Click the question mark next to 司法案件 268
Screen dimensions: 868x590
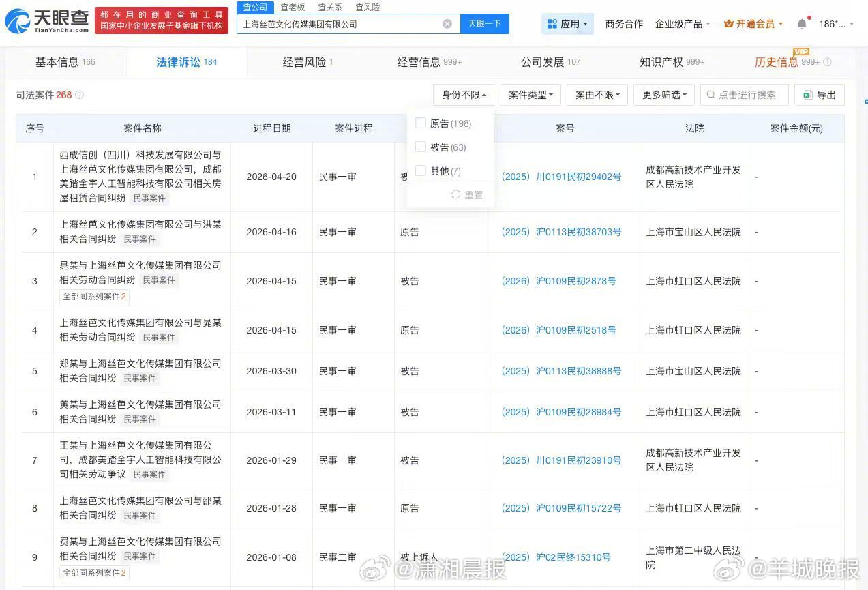coord(79,95)
